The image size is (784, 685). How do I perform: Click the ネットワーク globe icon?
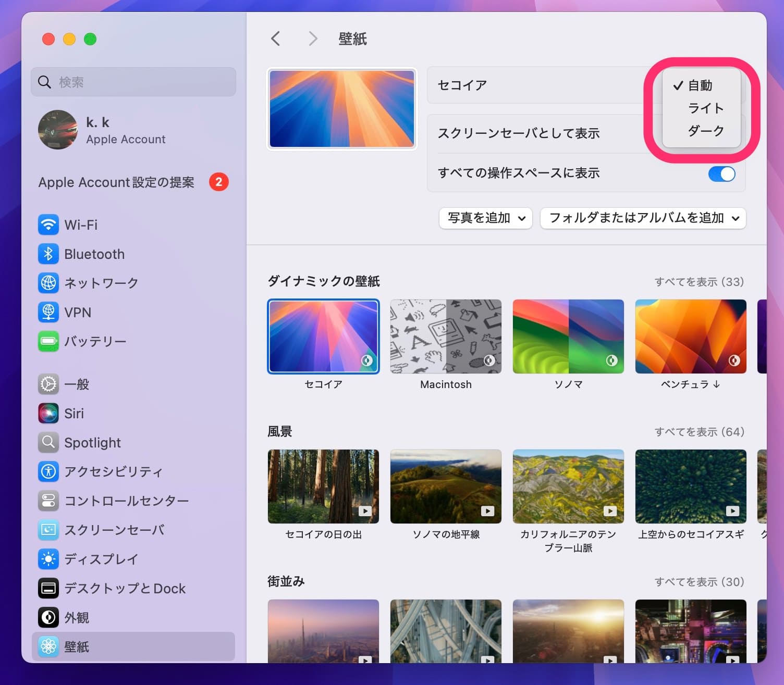coord(48,283)
